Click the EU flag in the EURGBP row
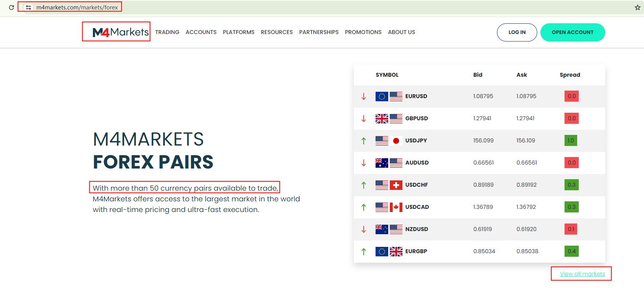Screen dimensions: 644x288 [x=382, y=251]
